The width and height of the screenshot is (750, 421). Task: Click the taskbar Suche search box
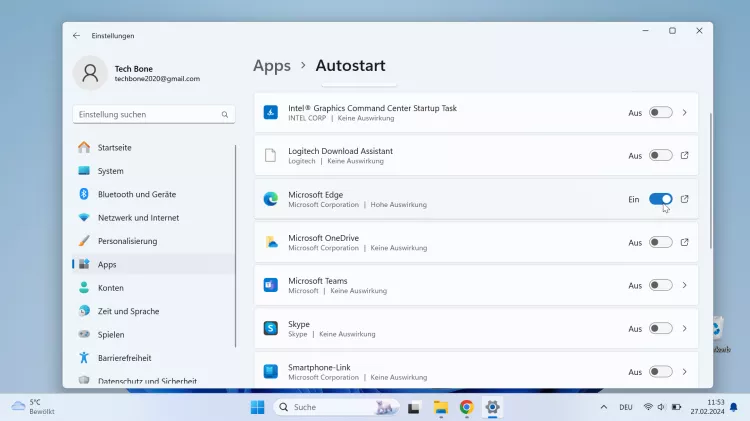pyautogui.click(x=336, y=407)
